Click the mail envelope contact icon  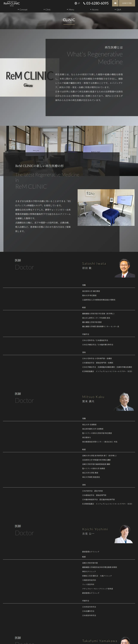coord(115,3)
